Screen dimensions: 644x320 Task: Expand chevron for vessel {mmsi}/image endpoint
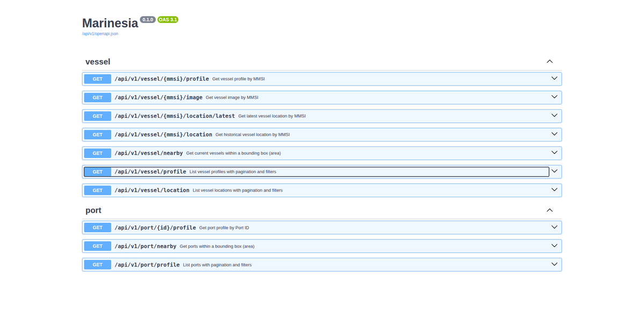[x=554, y=97]
